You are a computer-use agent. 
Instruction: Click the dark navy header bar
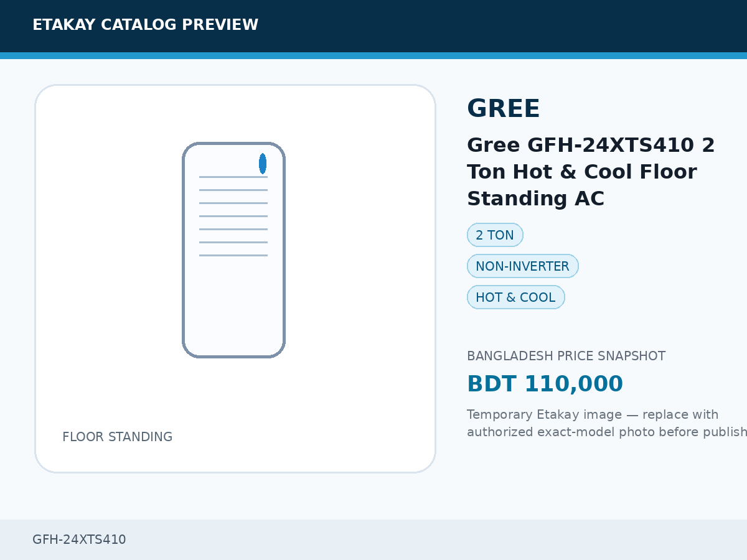(374, 26)
